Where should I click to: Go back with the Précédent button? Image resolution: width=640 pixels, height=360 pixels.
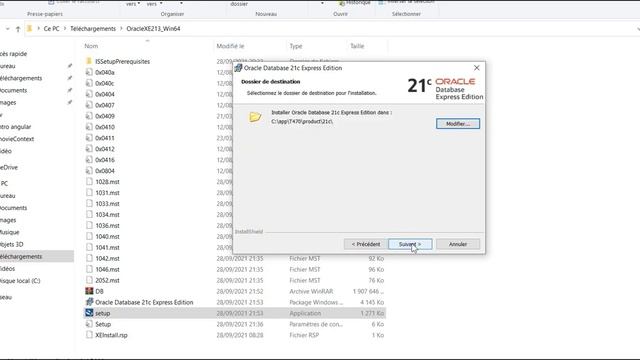pyautogui.click(x=366, y=244)
